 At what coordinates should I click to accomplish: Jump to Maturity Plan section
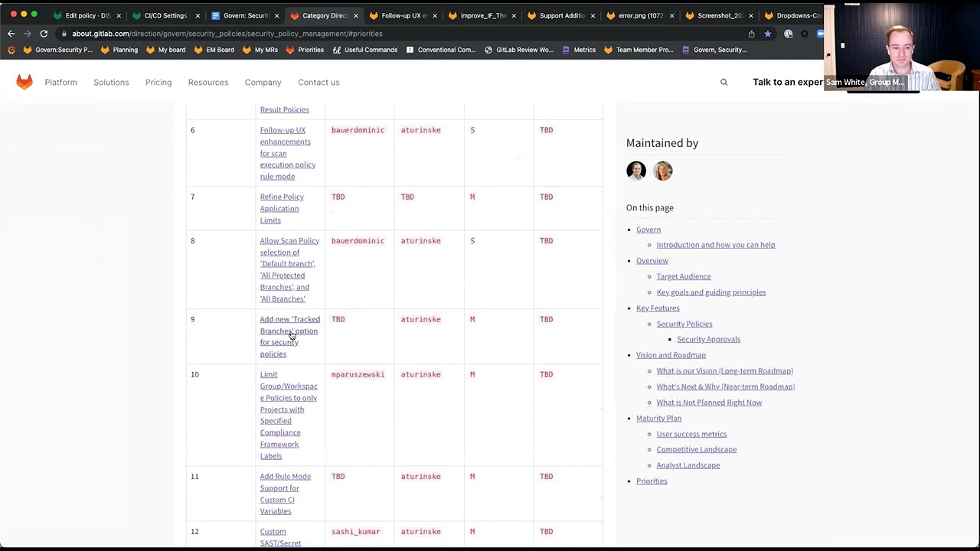(658, 418)
